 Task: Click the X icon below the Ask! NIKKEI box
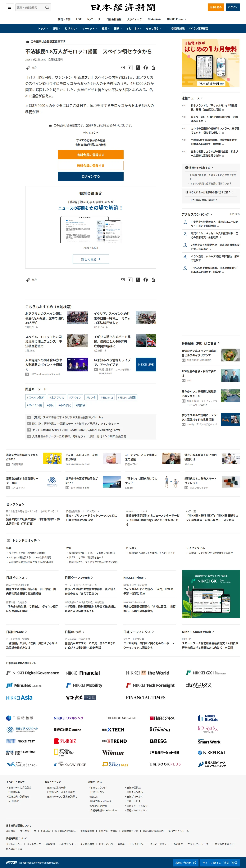(138, 280)
